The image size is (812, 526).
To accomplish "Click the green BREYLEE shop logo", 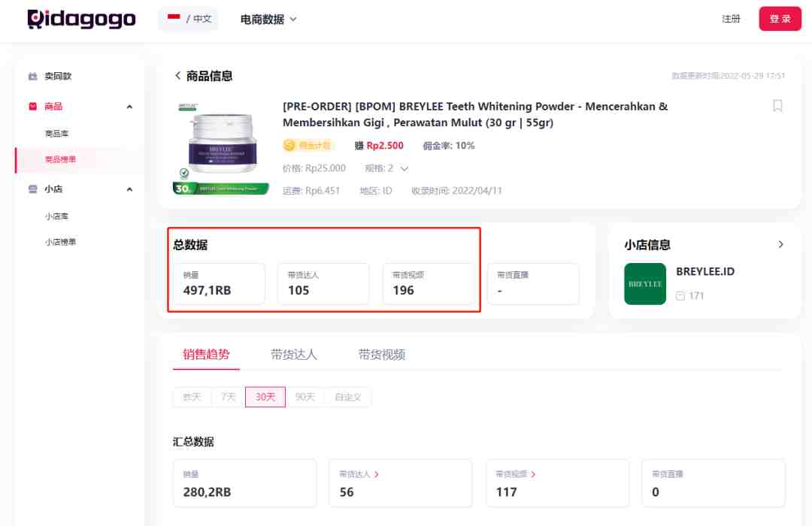I will (x=645, y=284).
